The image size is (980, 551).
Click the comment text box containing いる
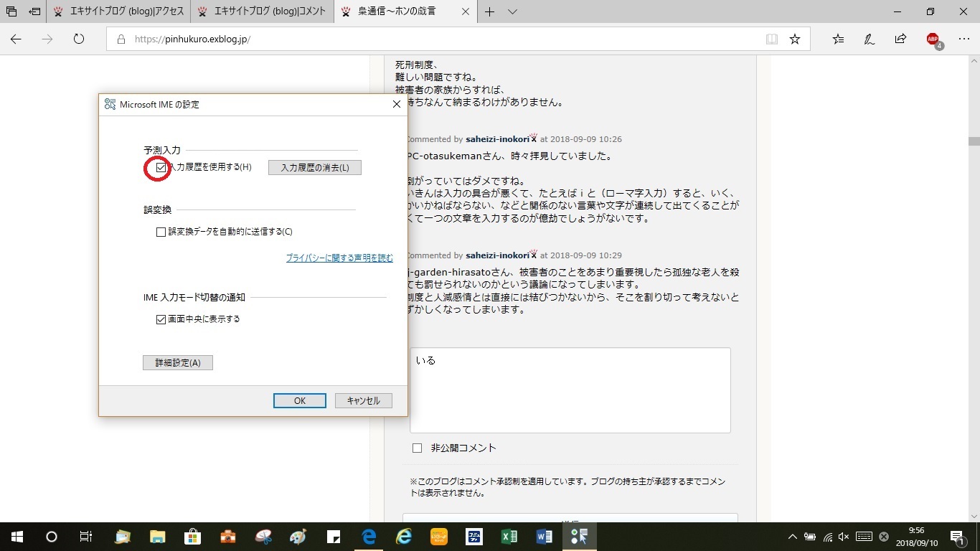[x=570, y=390]
